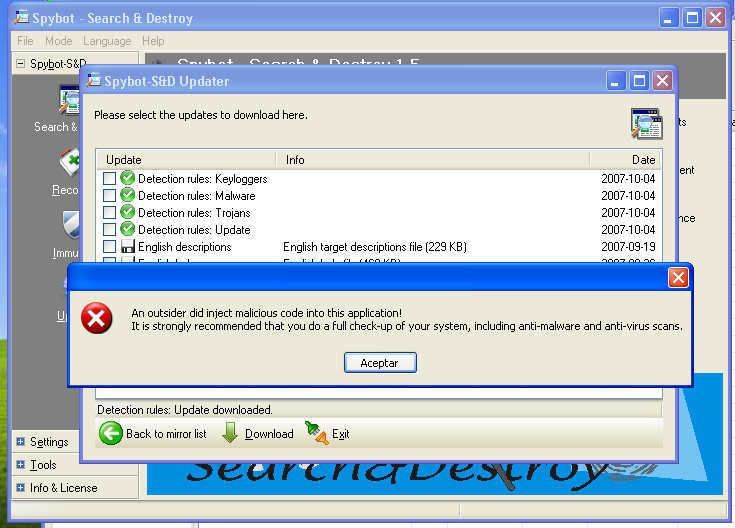Select the Detection rules: Keyloggers row text
The image size is (735, 528).
pyautogui.click(x=202, y=179)
